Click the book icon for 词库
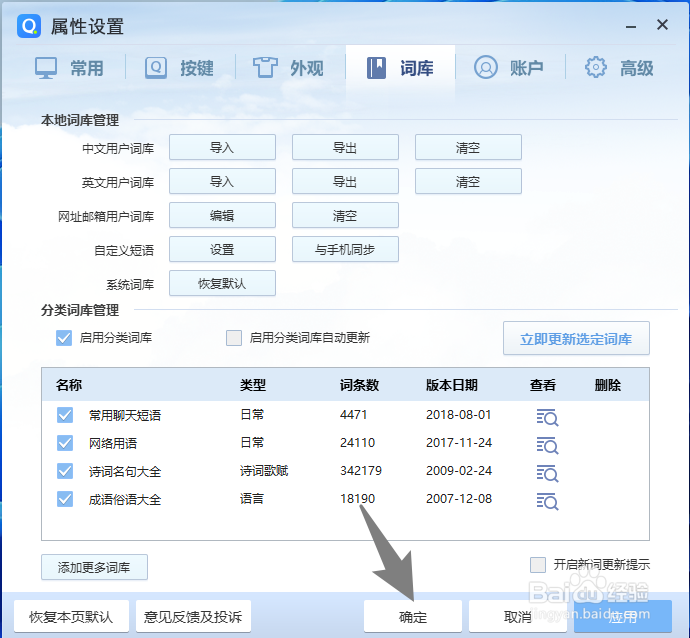This screenshot has width=690, height=638. pos(376,68)
